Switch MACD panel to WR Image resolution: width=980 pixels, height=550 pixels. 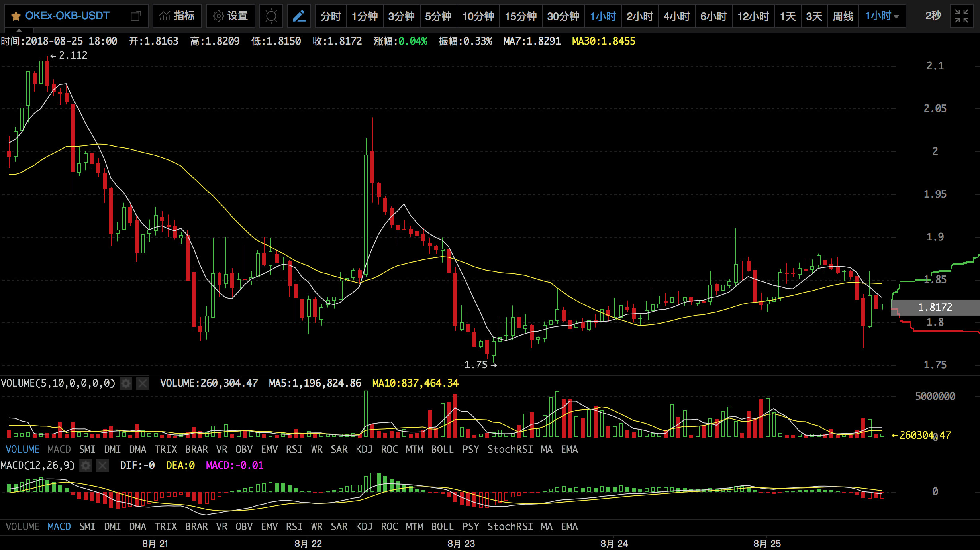[x=317, y=526]
